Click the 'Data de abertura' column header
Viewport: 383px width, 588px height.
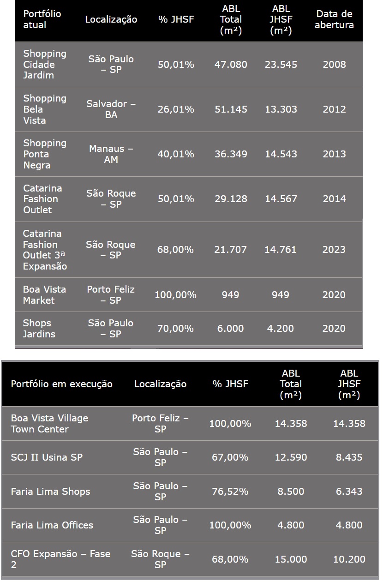[334, 20]
